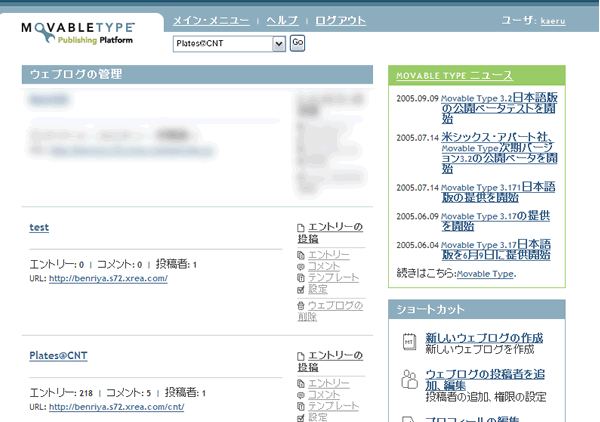Click the ショートカット panel header
The image size is (600, 422).
tap(477, 309)
